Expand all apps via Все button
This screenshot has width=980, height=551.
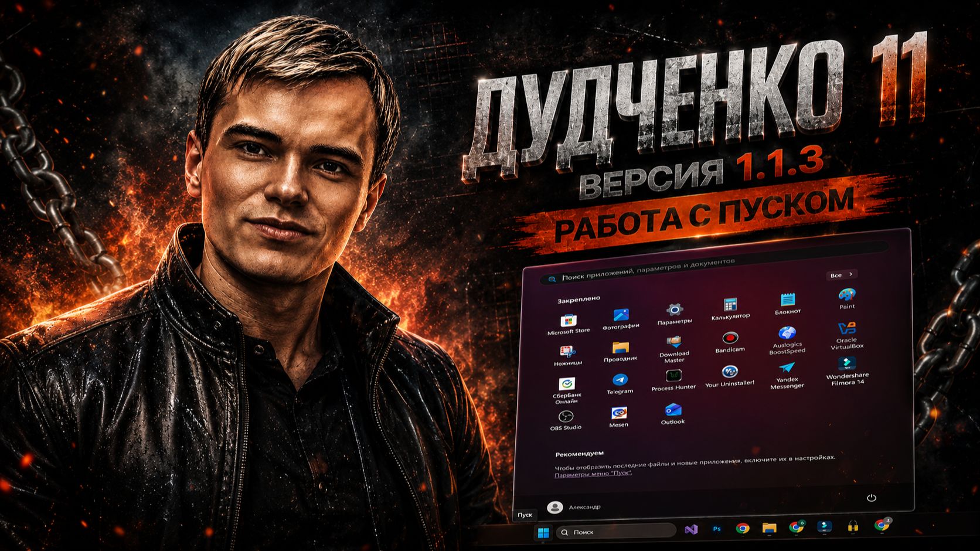[841, 275]
